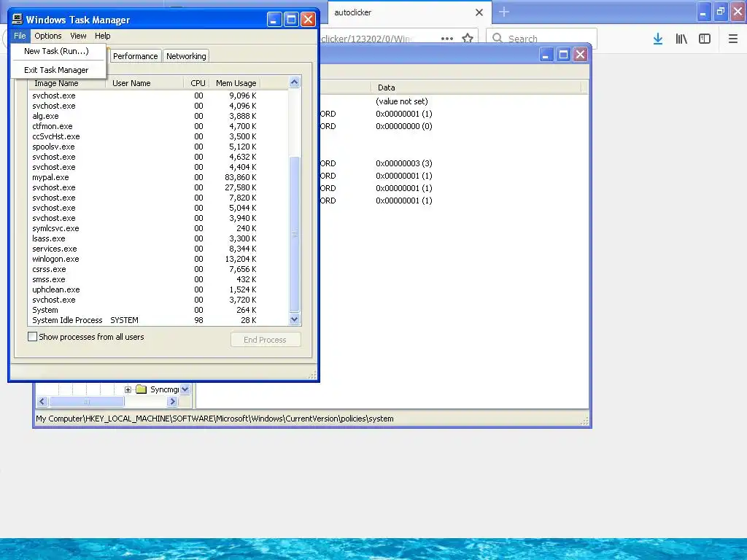Viewport: 747px width, 560px height.
Task: Select the ctfmon.exe process
Action: tap(158, 126)
